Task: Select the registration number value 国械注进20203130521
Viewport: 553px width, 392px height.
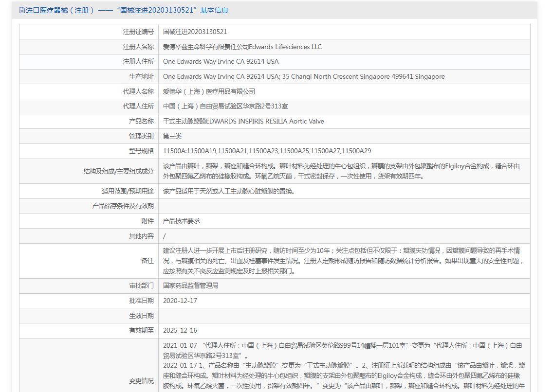Action: (195, 32)
